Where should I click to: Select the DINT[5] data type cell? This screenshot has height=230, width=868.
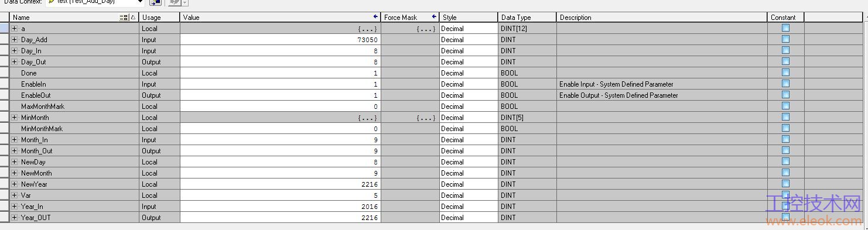[x=527, y=117]
